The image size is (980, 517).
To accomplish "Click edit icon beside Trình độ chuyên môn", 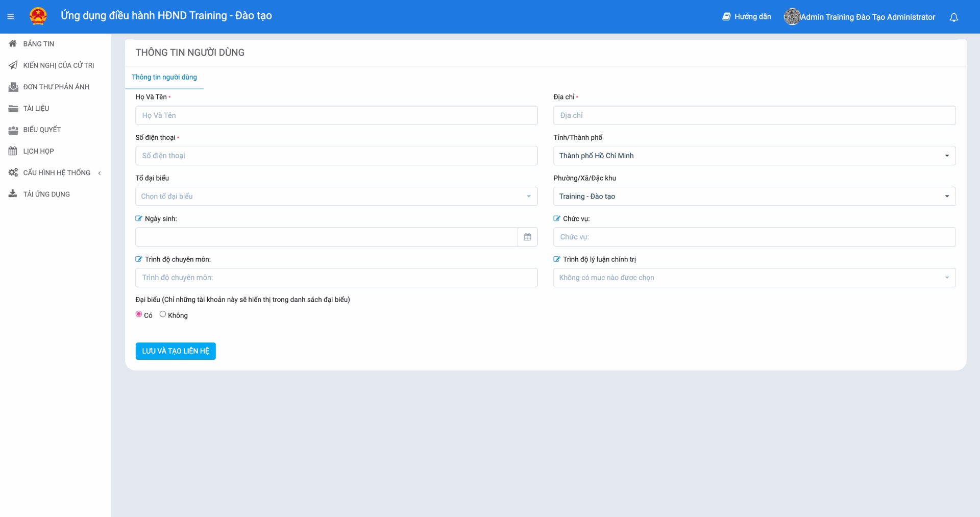I will coord(139,259).
